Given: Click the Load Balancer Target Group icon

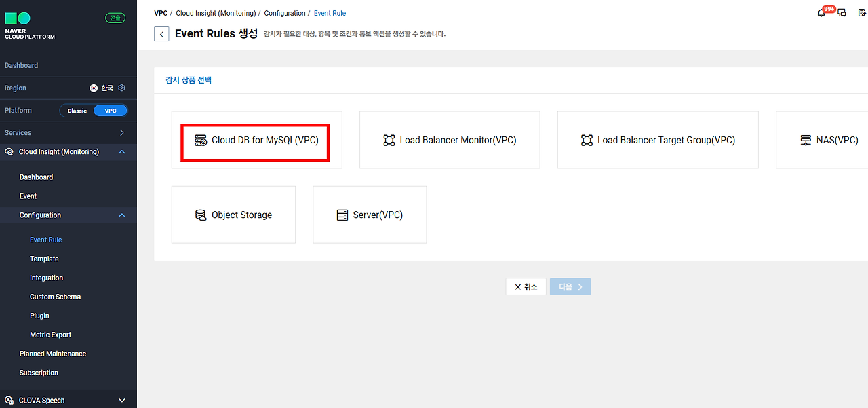Looking at the screenshot, I should [x=587, y=141].
